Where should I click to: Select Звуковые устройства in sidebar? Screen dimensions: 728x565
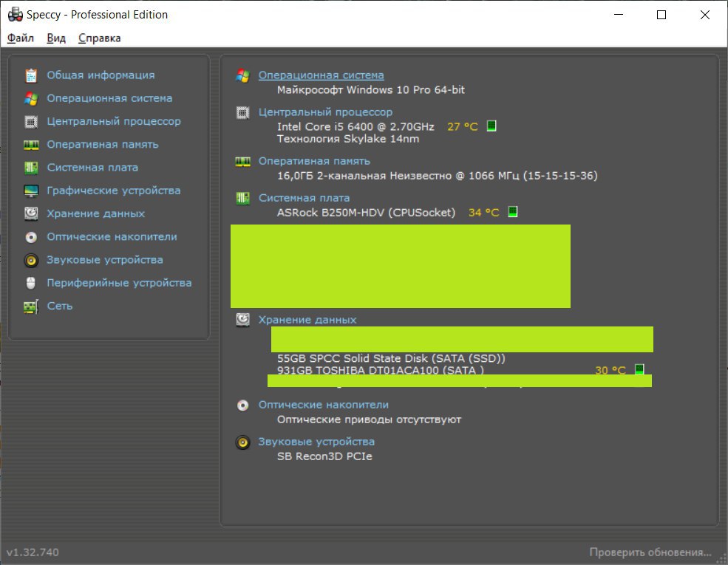[105, 260]
